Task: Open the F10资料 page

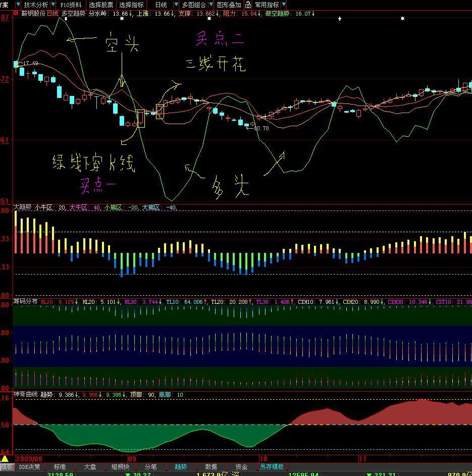Action: [71, 5]
